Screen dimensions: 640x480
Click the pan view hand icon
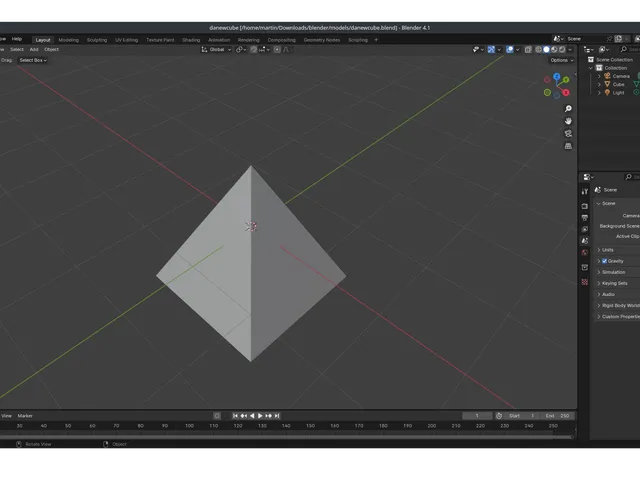[x=568, y=121]
